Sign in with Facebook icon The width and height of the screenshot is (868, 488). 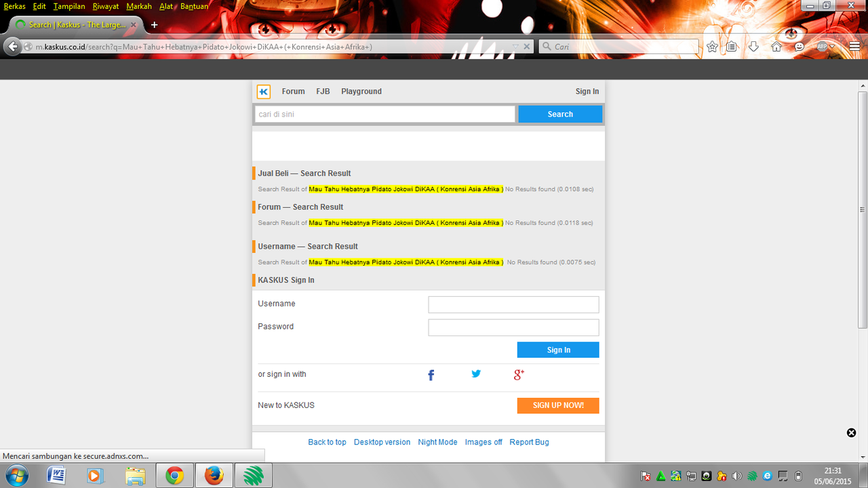[431, 375]
